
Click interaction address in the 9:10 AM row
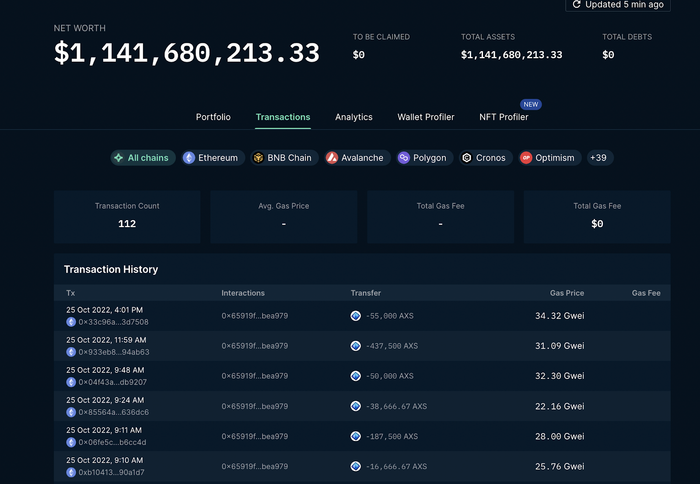point(254,466)
